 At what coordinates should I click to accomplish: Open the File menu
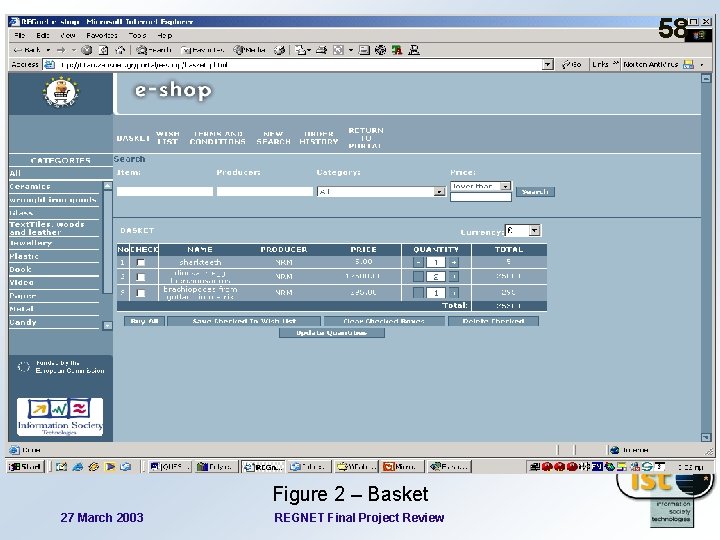[x=19, y=35]
